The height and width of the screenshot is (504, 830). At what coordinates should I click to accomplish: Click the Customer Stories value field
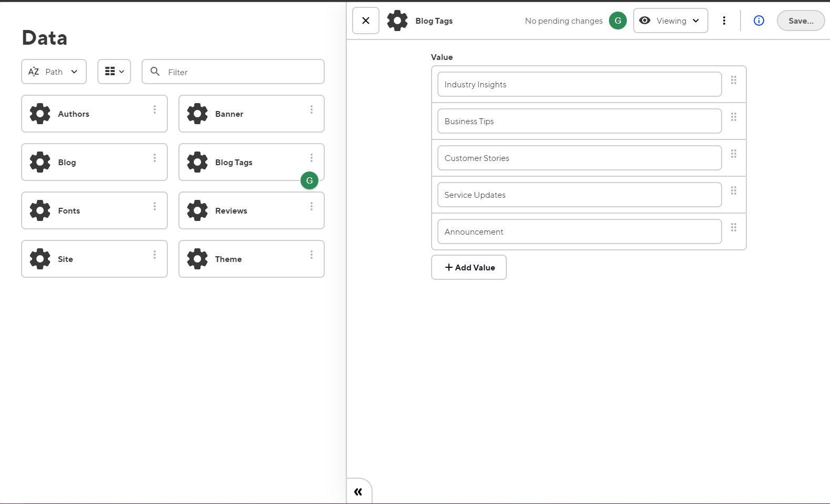(579, 158)
